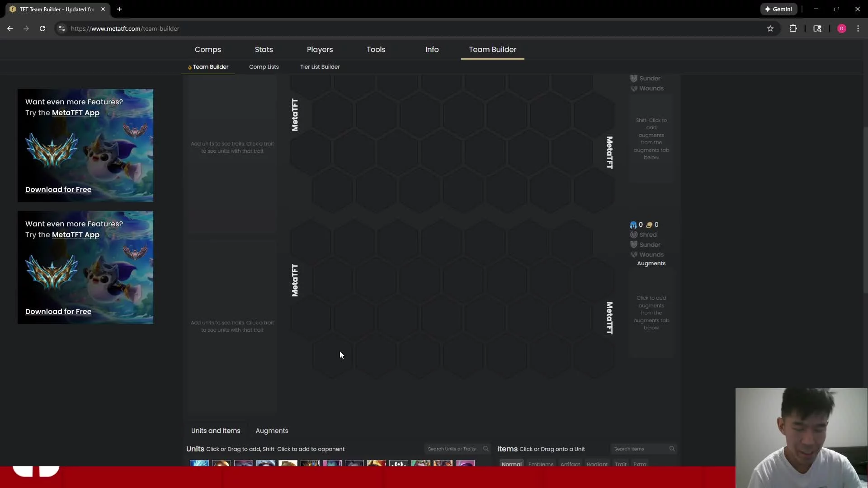Open the Stats menu
The height and width of the screenshot is (488, 868).
pos(264,50)
